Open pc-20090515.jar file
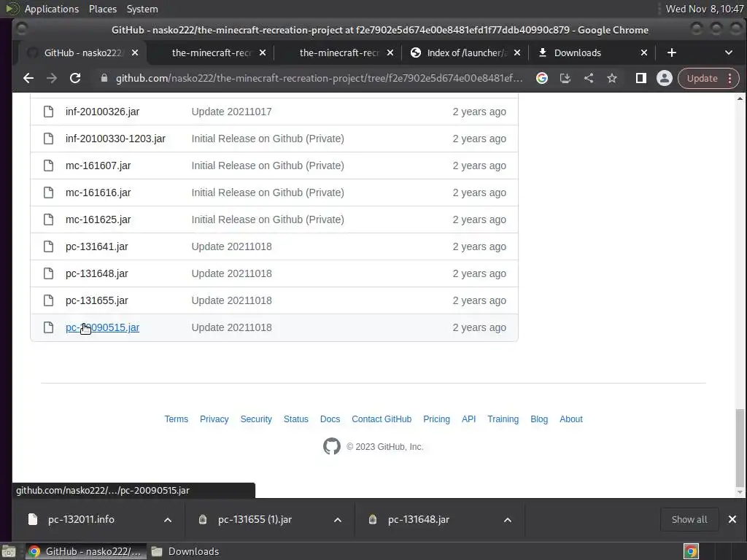 102,327
